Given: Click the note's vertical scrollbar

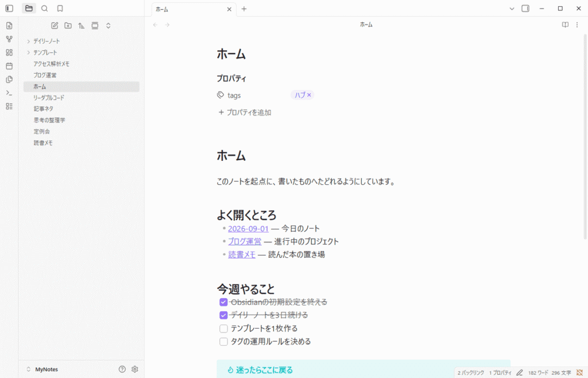Looking at the screenshot, I should tap(585, 137).
